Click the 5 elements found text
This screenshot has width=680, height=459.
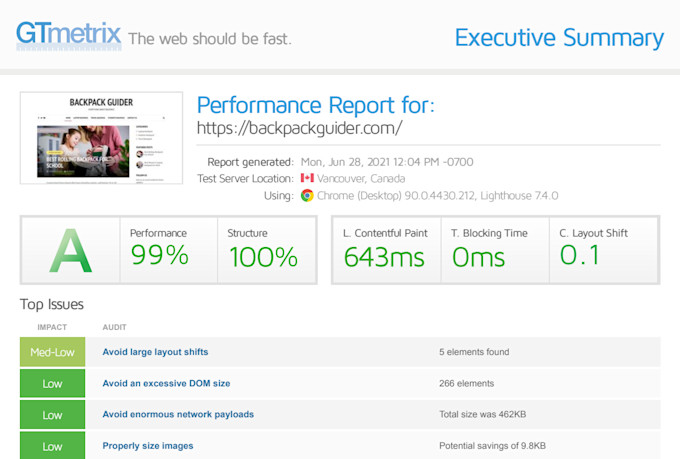[x=474, y=352]
